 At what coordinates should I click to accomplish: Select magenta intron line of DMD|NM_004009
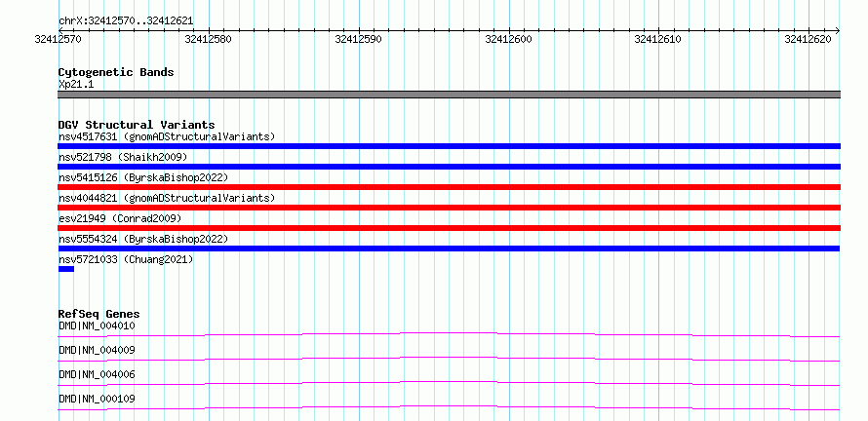tap(449, 359)
